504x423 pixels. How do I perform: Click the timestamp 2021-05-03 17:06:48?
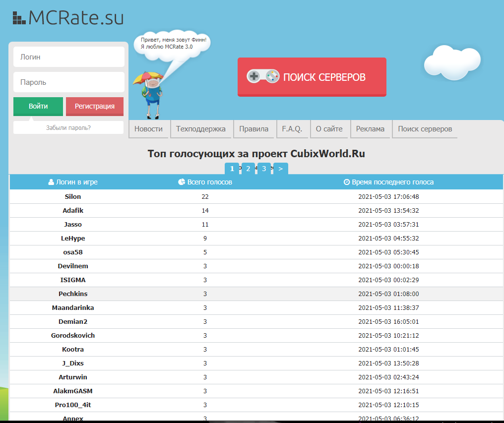pos(388,197)
